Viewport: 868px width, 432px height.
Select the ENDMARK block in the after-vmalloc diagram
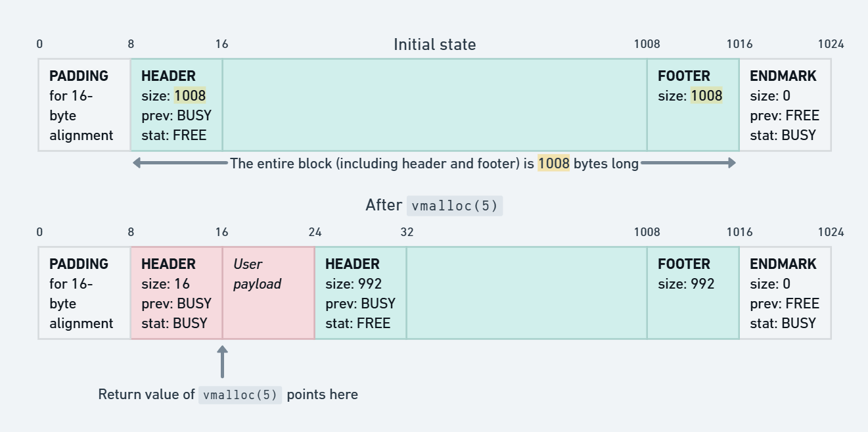pyautogui.click(x=785, y=293)
